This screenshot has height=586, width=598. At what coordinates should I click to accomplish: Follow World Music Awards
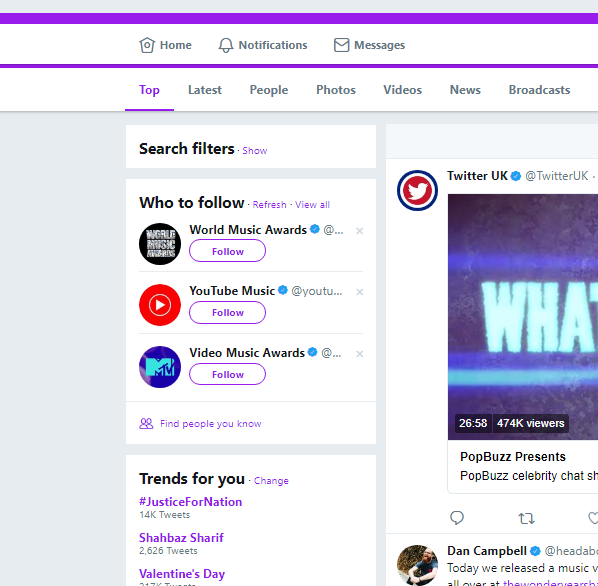(227, 251)
